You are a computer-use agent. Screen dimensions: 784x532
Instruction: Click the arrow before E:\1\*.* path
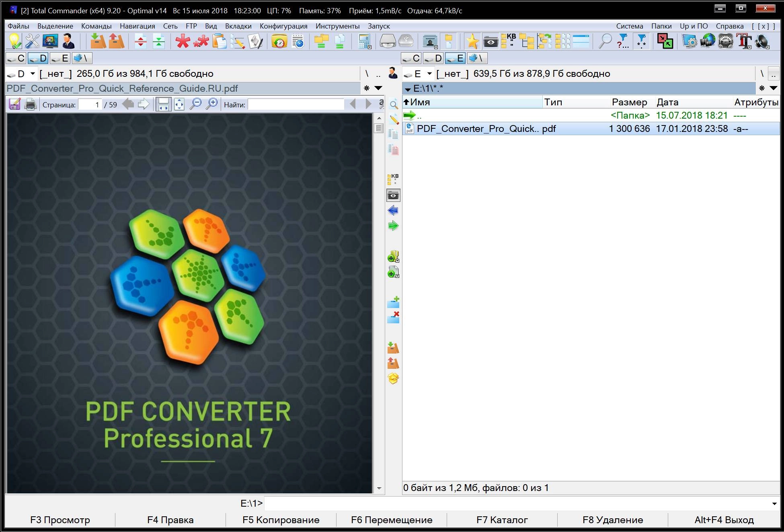408,89
